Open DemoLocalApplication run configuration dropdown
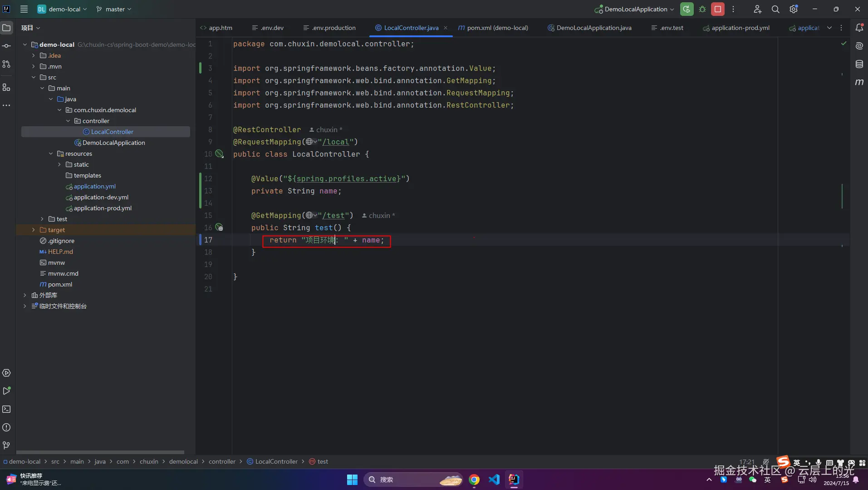 pos(635,9)
